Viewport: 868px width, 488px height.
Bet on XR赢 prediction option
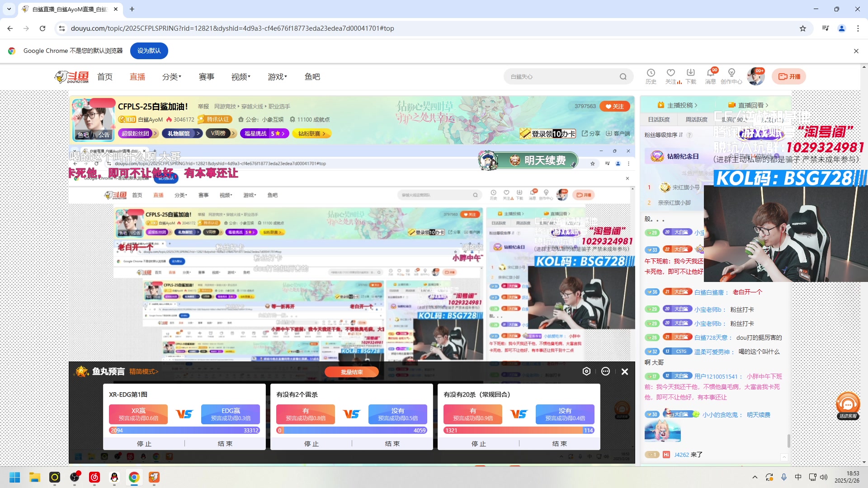tap(138, 414)
